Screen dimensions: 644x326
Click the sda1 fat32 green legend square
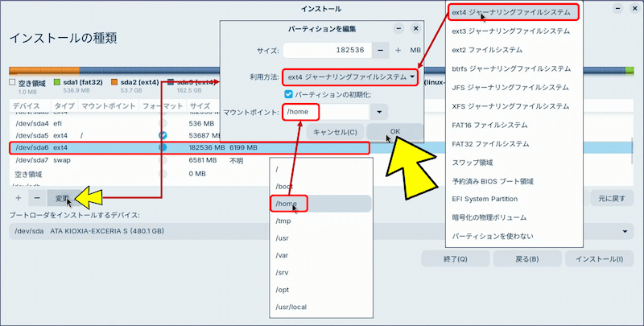pos(57,82)
